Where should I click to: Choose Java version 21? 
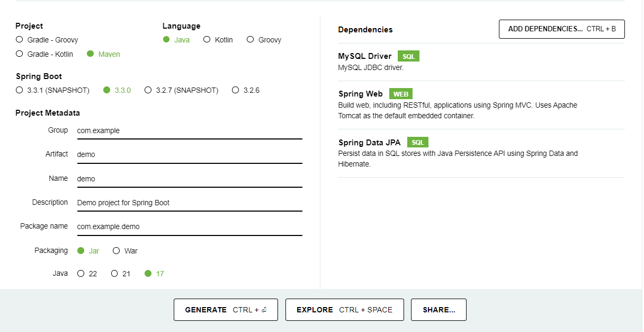(114, 274)
